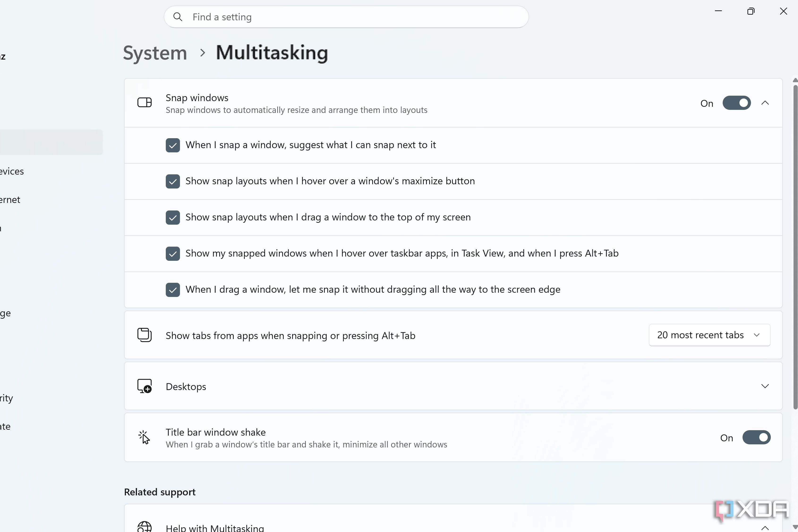Uncheck snap layouts when dragging to screen top

click(x=173, y=218)
